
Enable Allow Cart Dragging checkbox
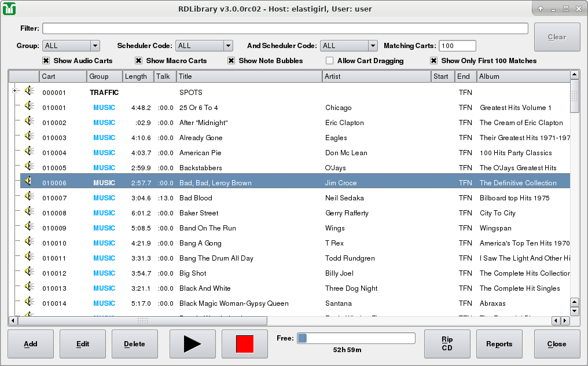(330, 61)
